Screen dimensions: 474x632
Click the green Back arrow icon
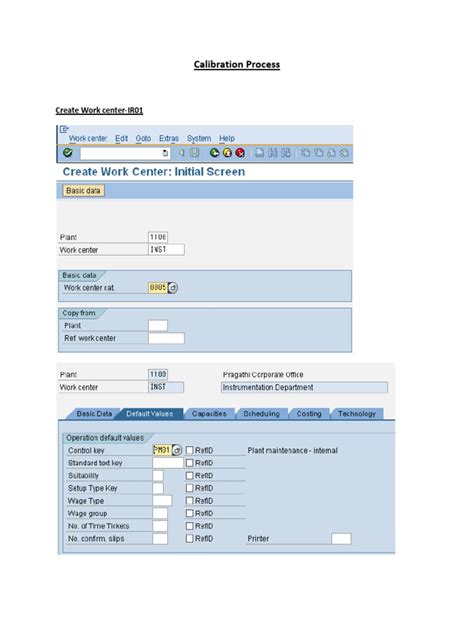(214, 153)
